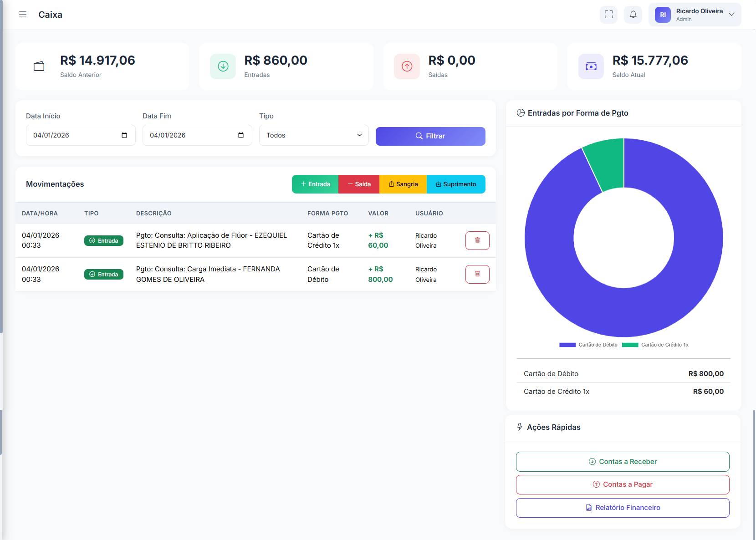
Task: Open the Relatório Financeiro
Action: coord(622,508)
